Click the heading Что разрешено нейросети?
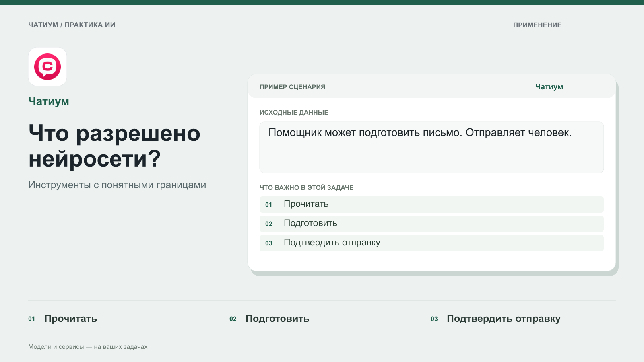Image resolution: width=644 pixels, height=362 pixels. [x=115, y=146]
